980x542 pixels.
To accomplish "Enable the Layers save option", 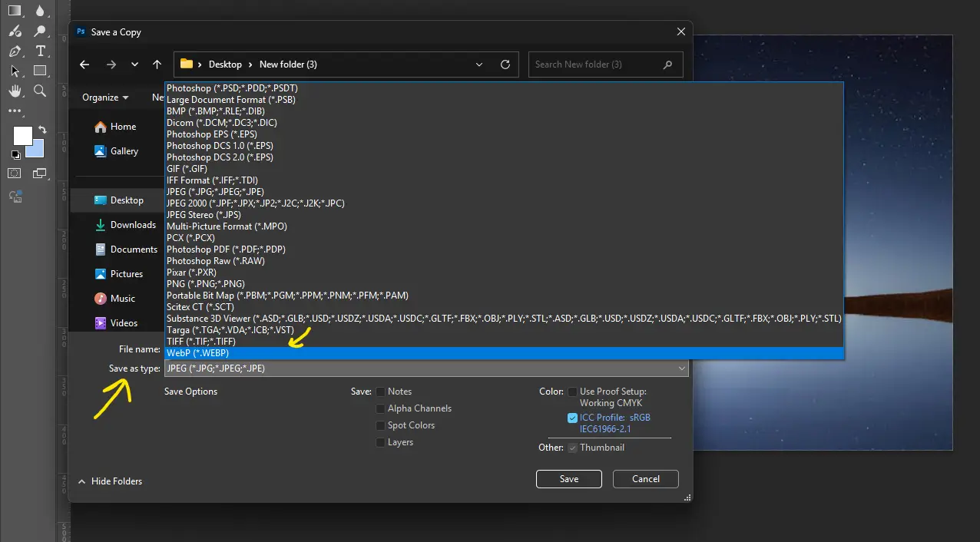I will point(380,441).
